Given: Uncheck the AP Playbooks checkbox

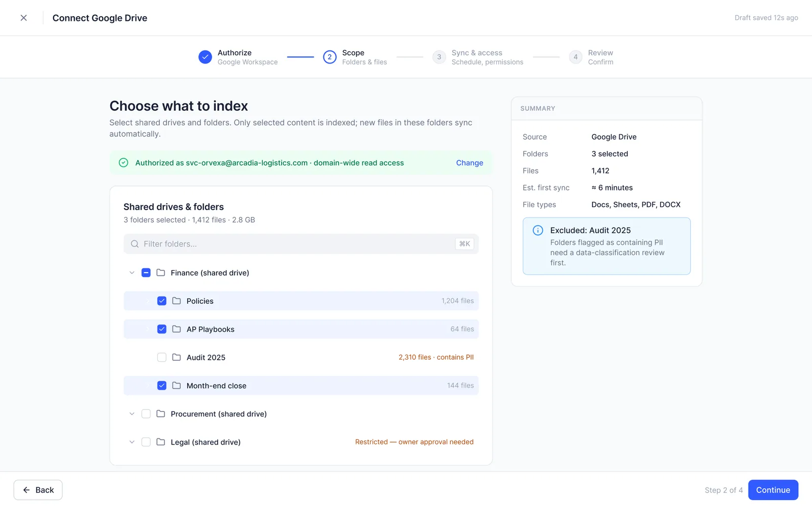Looking at the screenshot, I should coord(162,329).
